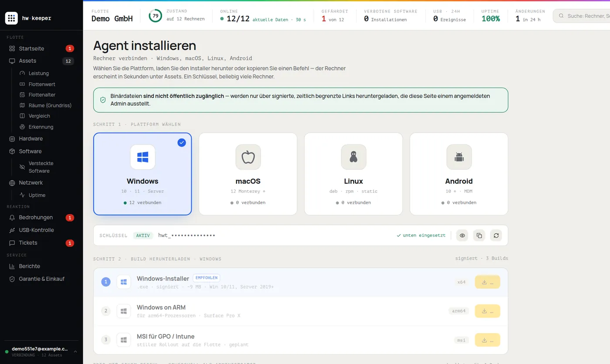Click the 'EMPFOHLEN' badge
Viewport: 610px width, 364px height.
click(x=207, y=278)
